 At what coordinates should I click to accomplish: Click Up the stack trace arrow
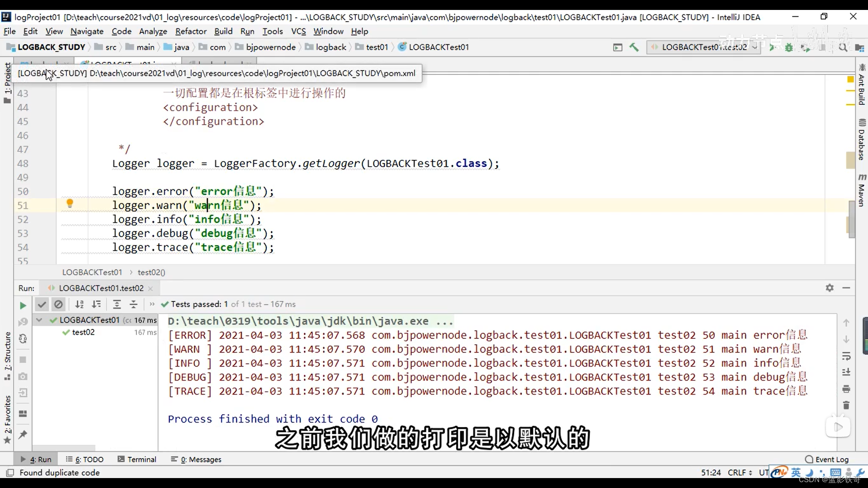846,323
